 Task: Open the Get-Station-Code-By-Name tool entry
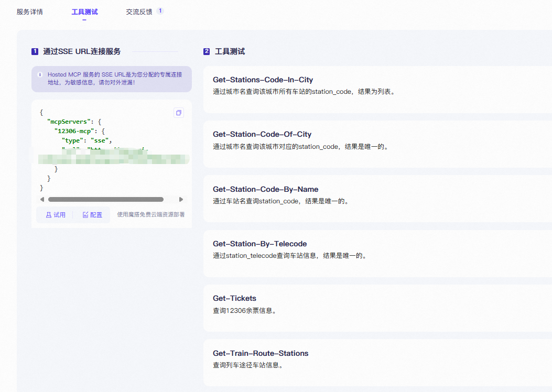[x=375, y=195]
